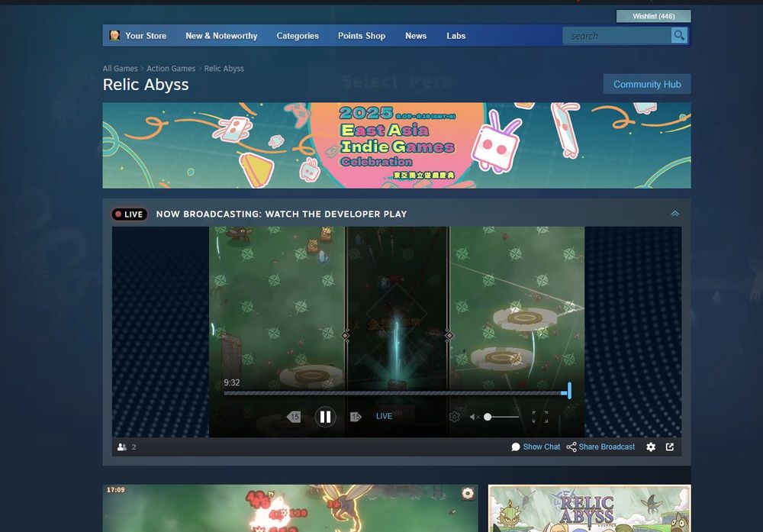763x532 pixels.
Task: Click the Action Games breadcrumb
Action: click(171, 69)
